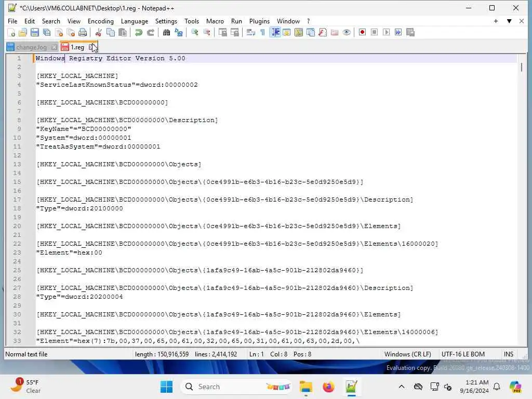Click the plus button in the menu bar

pos(496,21)
